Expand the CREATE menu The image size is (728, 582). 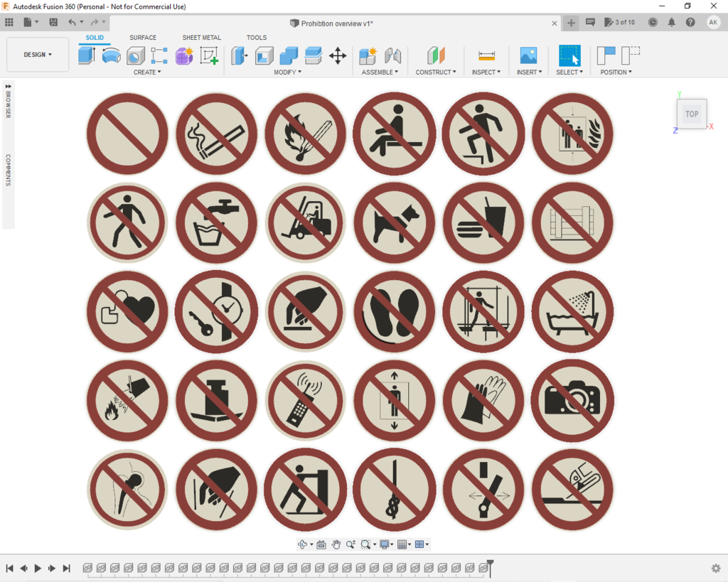pos(147,72)
